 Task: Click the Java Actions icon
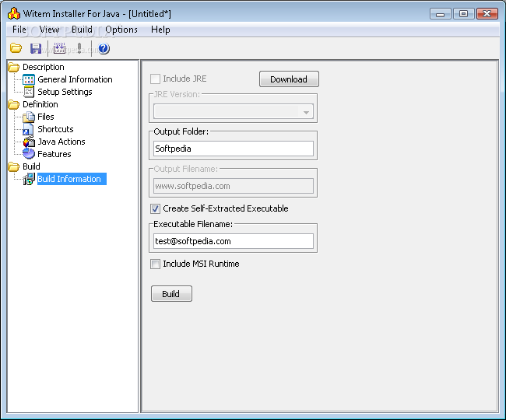(29, 142)
